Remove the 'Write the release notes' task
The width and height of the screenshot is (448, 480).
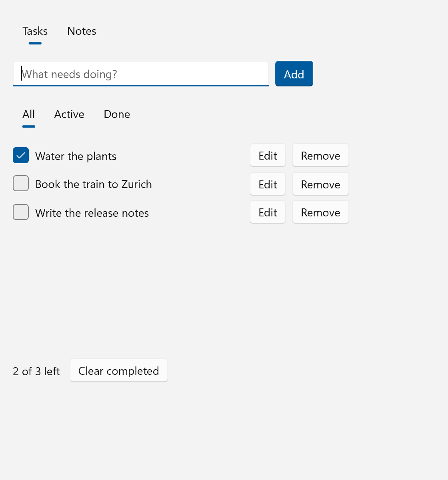coord(321,212)
